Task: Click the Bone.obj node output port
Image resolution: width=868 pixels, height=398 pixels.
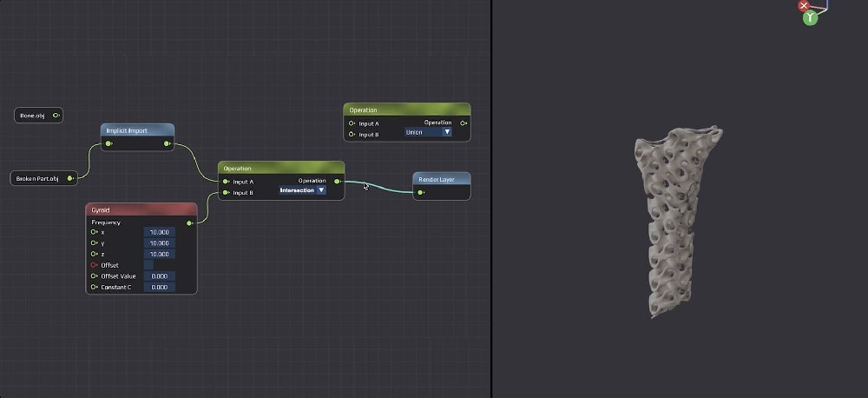Action: click(x=56, y=115)
